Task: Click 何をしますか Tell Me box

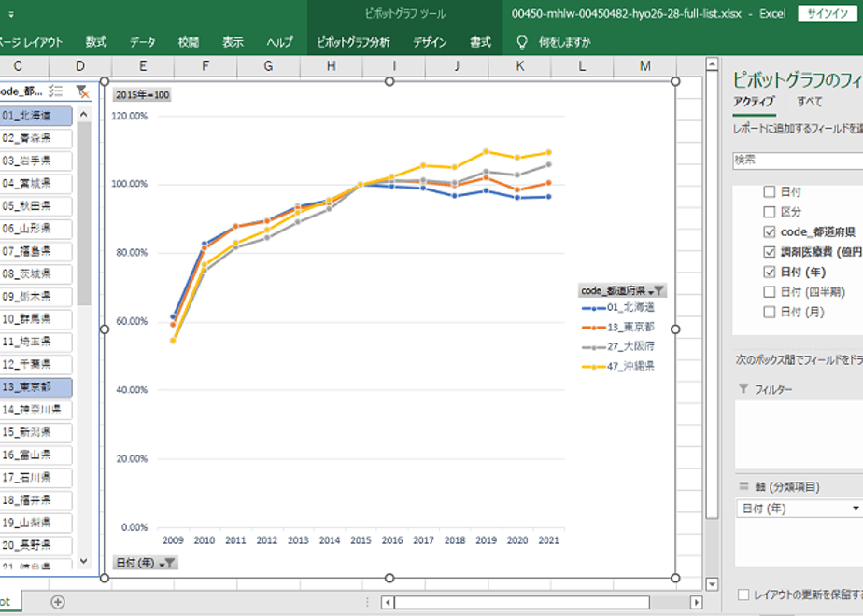Action: pyautogui.click(x=565, y=42)
